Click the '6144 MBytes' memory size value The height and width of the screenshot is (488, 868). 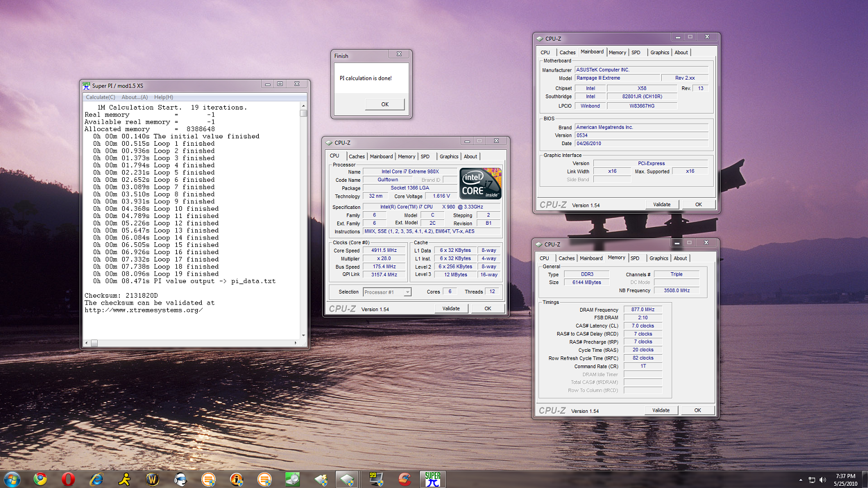[587, 282]
